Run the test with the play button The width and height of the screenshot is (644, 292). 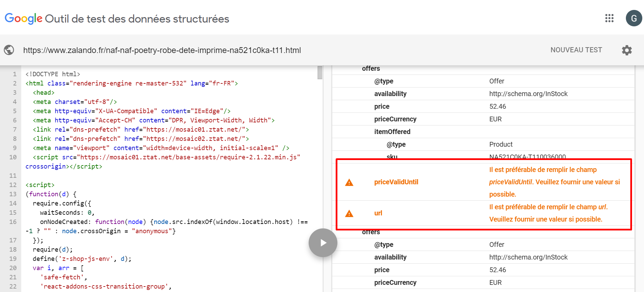(x=323, y=243)
